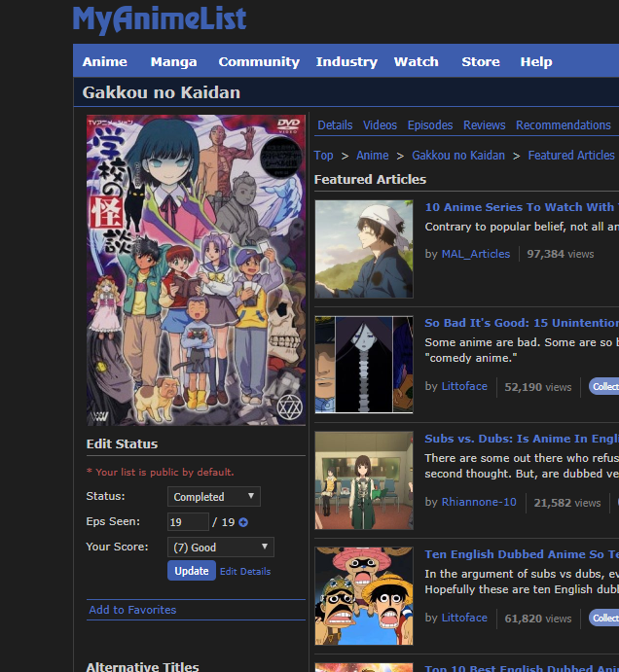Expand the Your Score dropdown
The width and height of the screenshot is (619, 672).
pos(220,548)
